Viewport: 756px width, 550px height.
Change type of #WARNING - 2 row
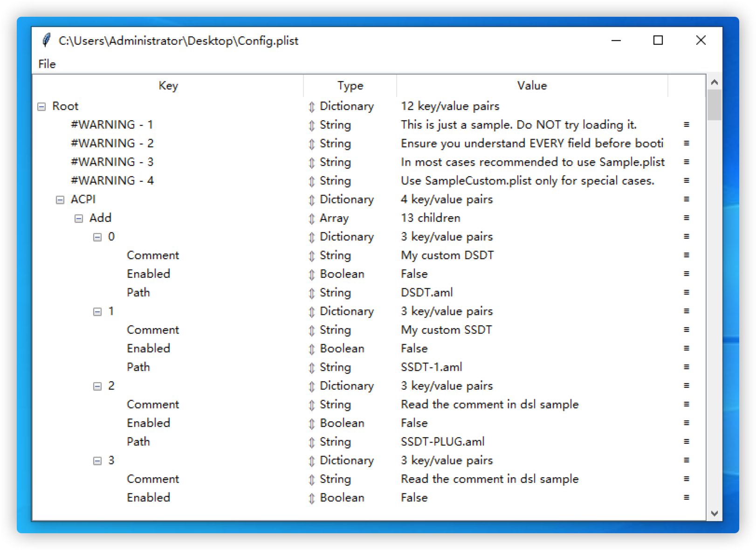coord(312,144)
